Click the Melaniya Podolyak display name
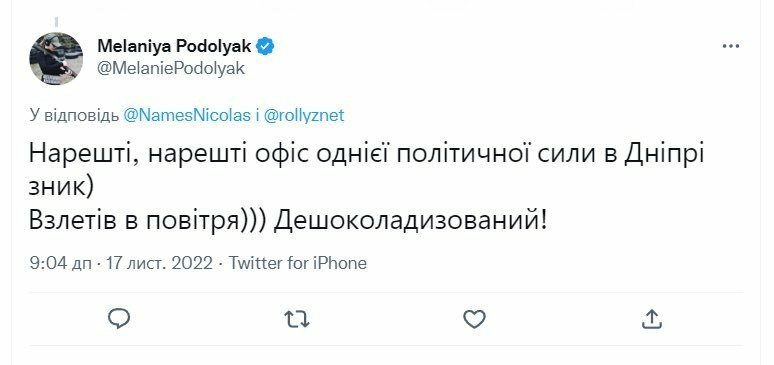This screenshot has width=774, height=365. 174,46
